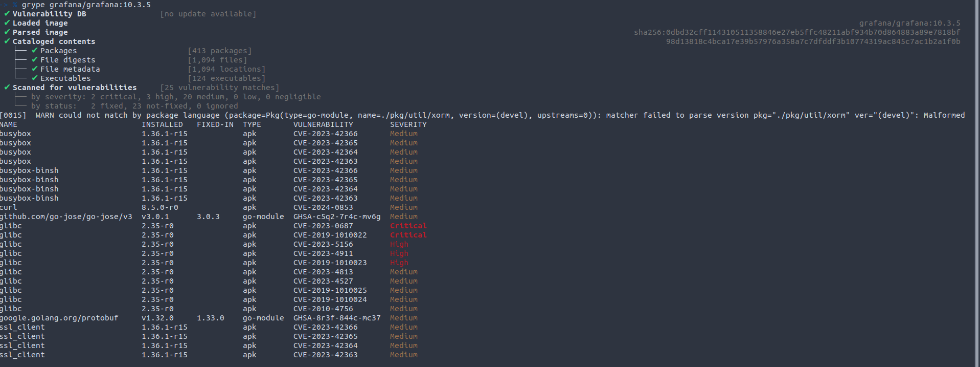980x367 pixels.
Task: Click the '[124 executables]' count
Action: click(226, 78)
